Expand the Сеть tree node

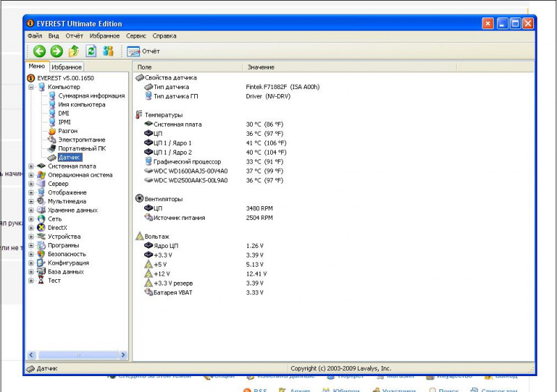tap(31, 219)
